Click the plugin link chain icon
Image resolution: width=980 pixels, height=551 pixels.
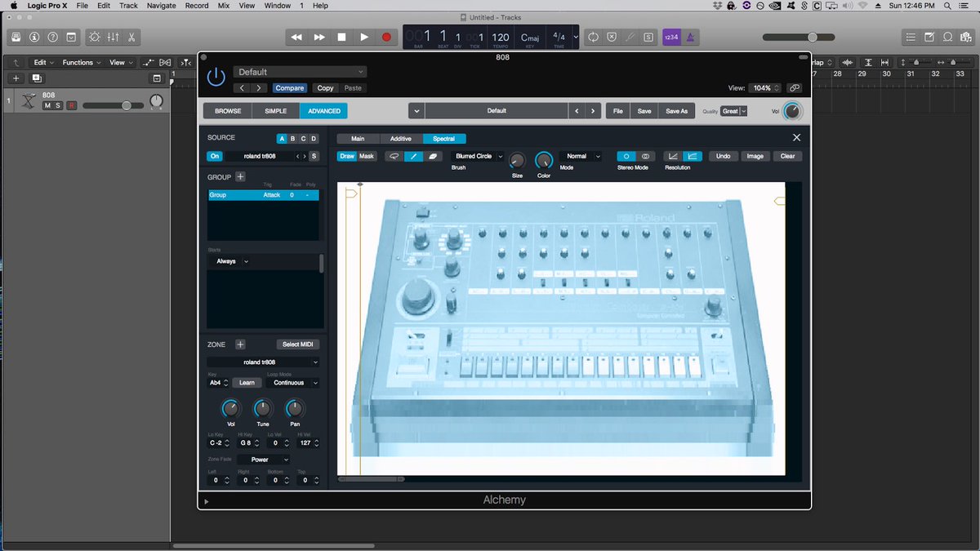[794, 88]
